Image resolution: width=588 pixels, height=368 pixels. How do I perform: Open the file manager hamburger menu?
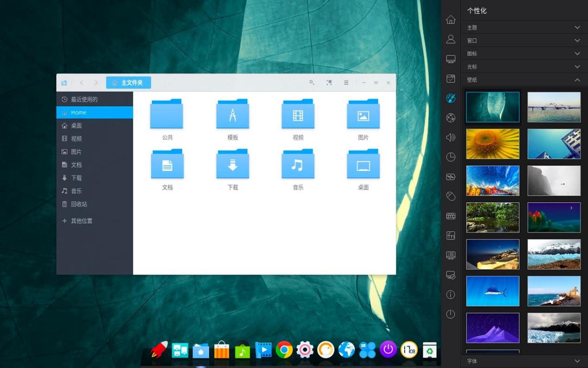(x=346, y=83)
